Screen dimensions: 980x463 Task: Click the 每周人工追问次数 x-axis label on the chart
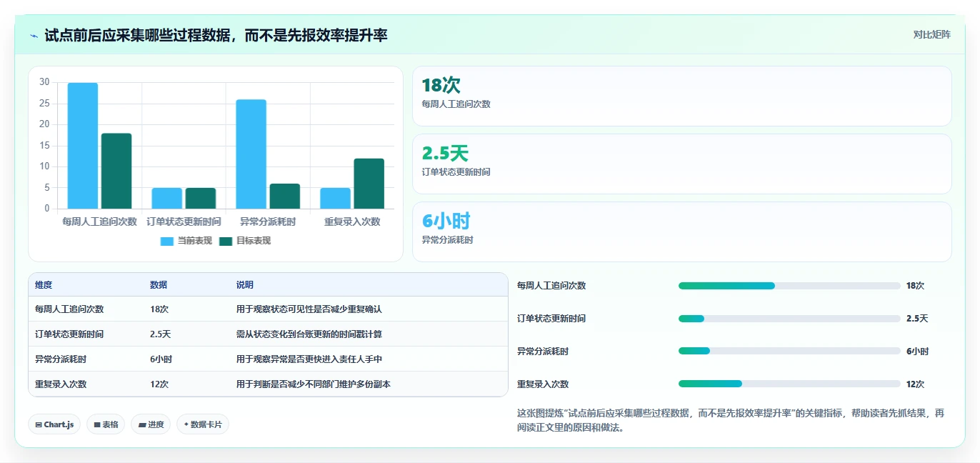tap(100, 222)
